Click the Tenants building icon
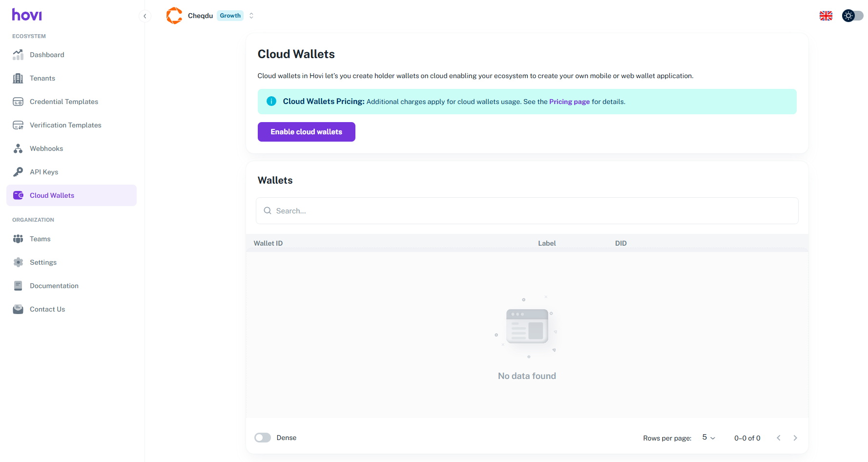 click(x=18, y=78)
